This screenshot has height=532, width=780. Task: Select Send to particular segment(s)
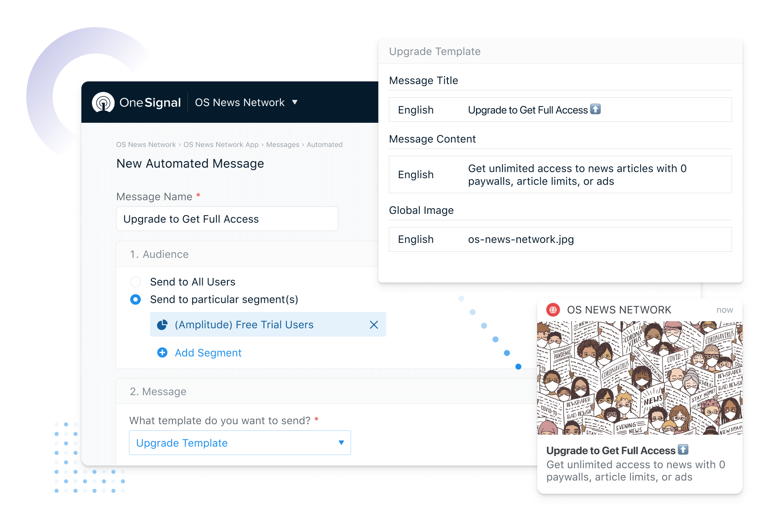(x=135, y=300)
